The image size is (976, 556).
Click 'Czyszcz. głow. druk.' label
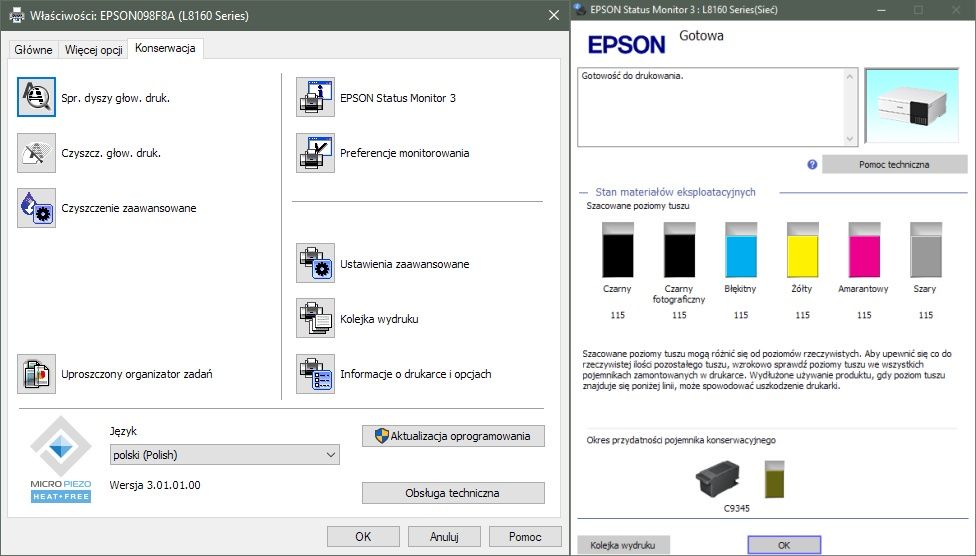click(x=111, y=153)
